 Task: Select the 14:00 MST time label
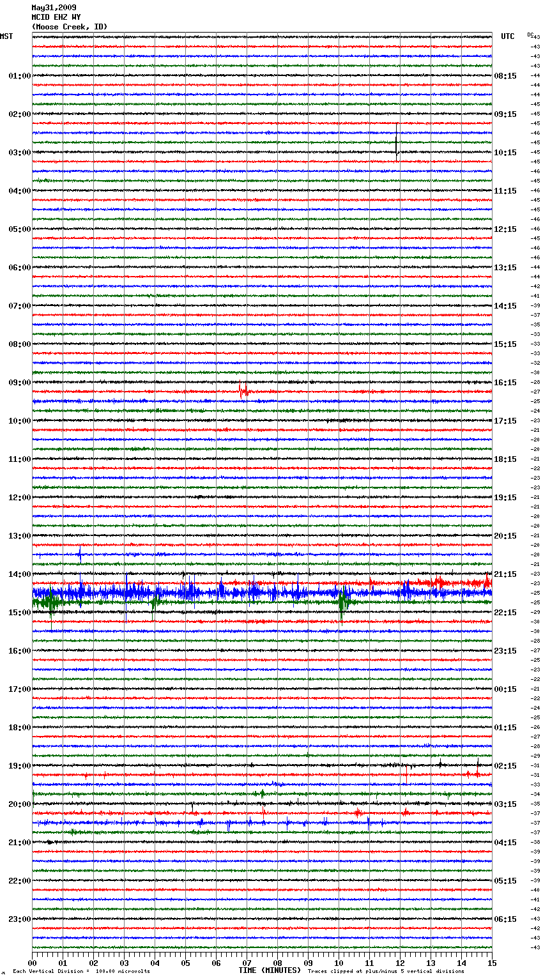[x=20, y=574]
